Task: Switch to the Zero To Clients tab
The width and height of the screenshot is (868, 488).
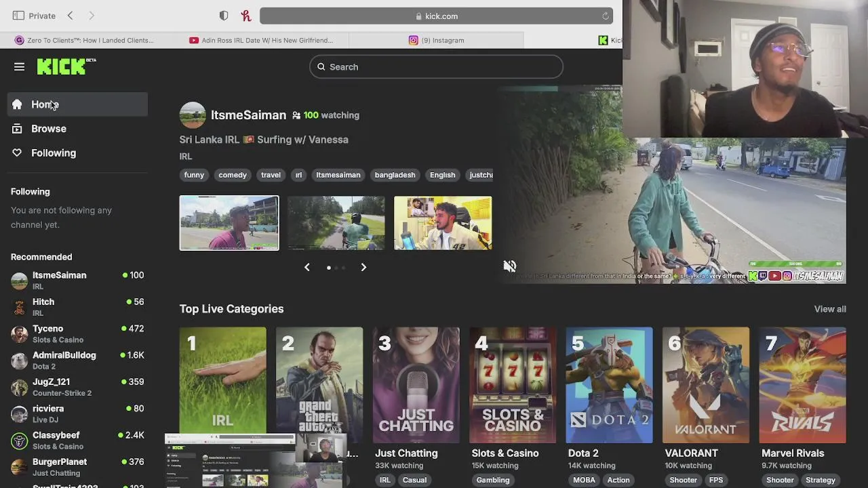Action: [85, 40]
